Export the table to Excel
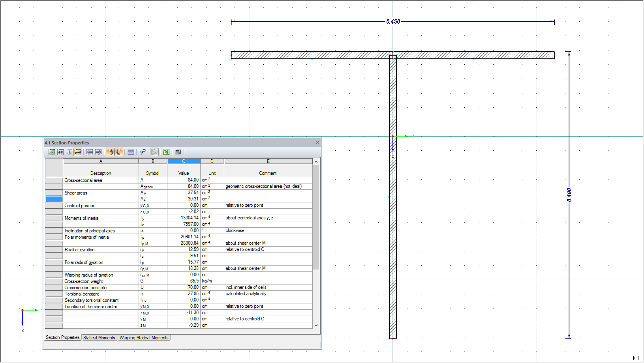The width and height of the screenshot is (644, 363). (166, 152)
